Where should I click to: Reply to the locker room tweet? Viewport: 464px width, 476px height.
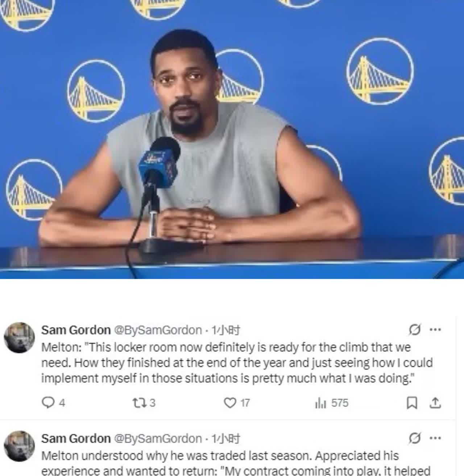[54, 403]
